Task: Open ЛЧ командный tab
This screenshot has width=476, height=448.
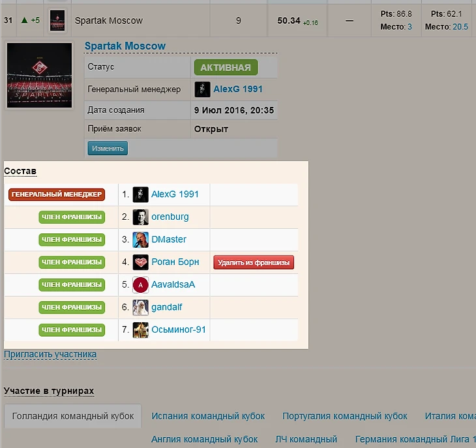Action: tap(306, 439)
